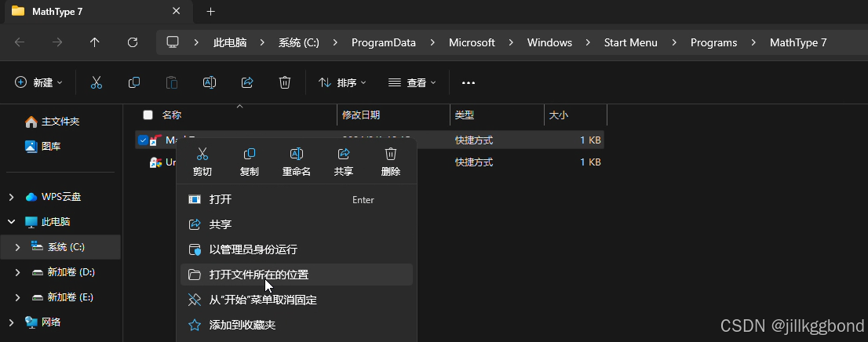Refresh the current folder

133,42
